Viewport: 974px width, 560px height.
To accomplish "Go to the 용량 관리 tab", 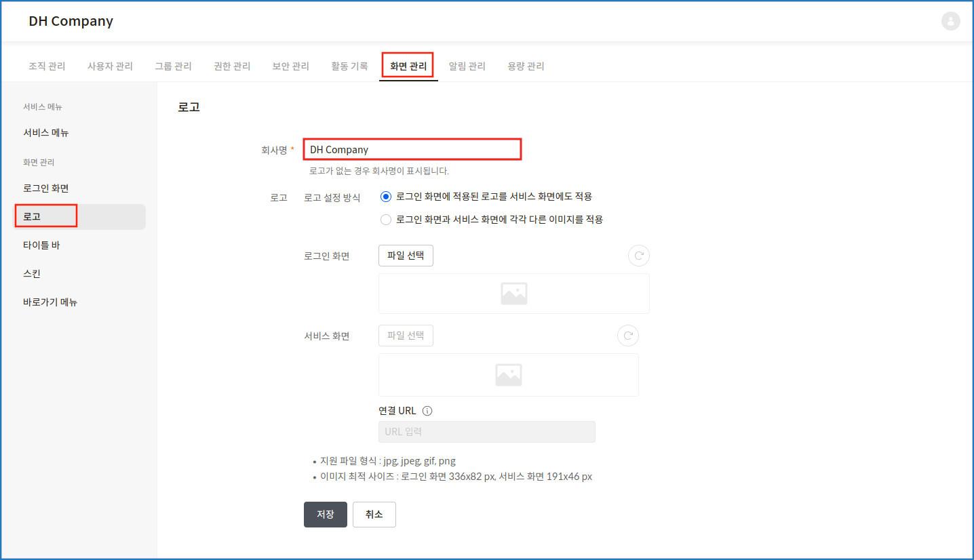I will click(526, 66).
